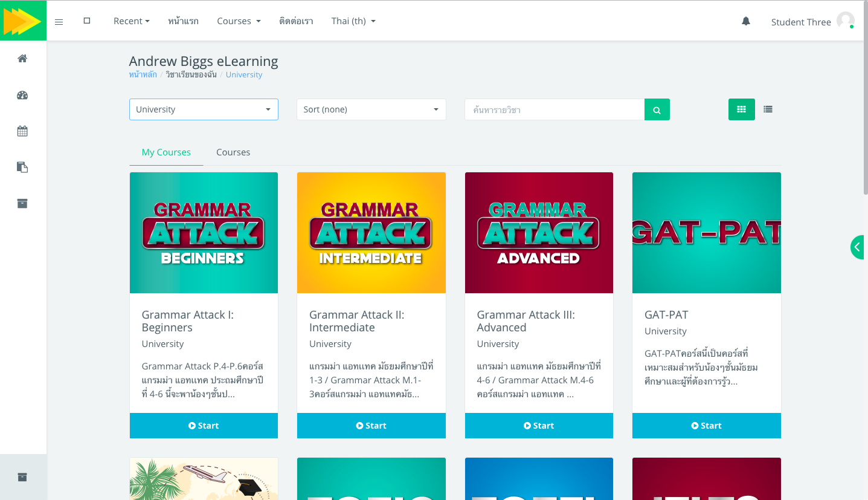The width and height of the screenshot is (868, 500).
Task: Open the notifications bell
Action: coord(746,21)
